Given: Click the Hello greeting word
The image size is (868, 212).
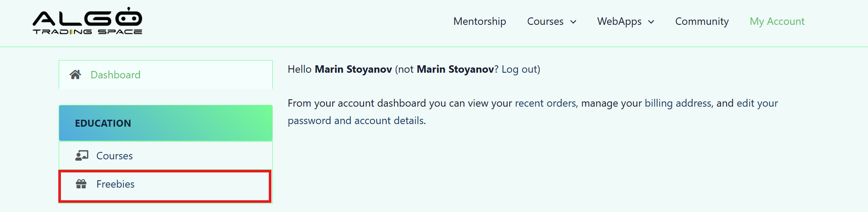Looking at the screenshot, I should [x=300, y=69].
